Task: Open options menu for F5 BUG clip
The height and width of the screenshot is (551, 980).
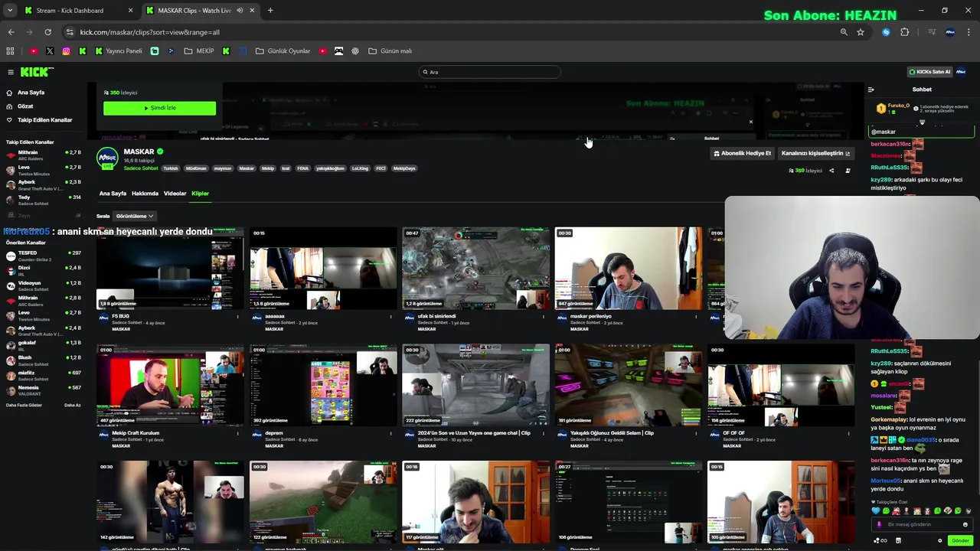Action: pos(237,316)
